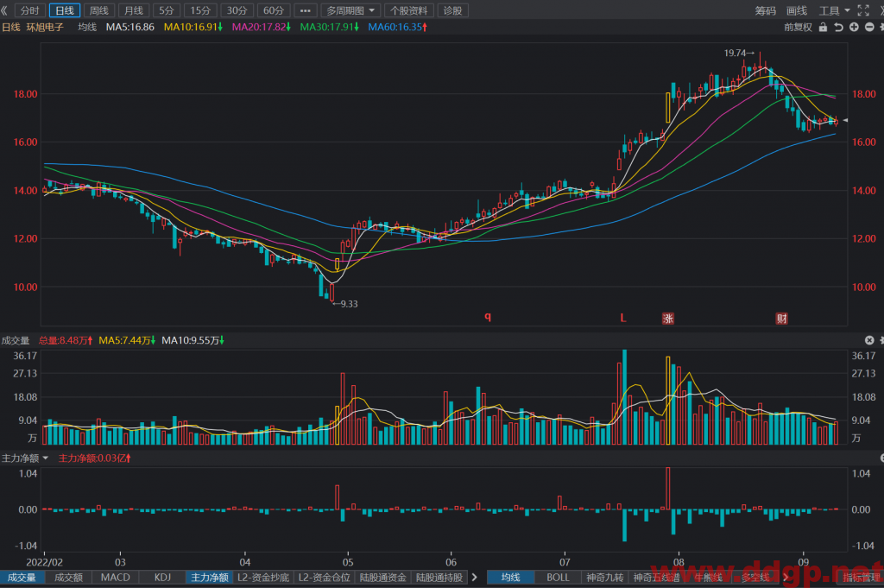Open the 陆股通资金 tab
This screenshot has height=588, width=884.
coord(382,578)
